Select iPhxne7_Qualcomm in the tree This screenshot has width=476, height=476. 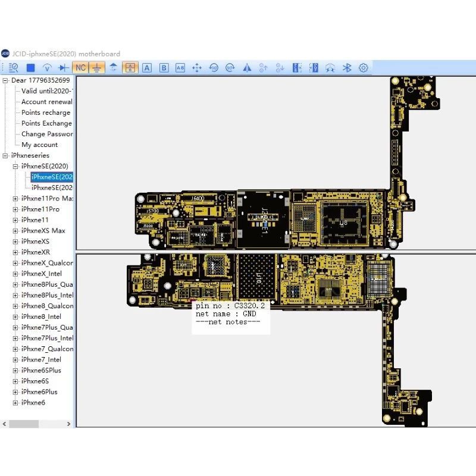pos(48,349)
